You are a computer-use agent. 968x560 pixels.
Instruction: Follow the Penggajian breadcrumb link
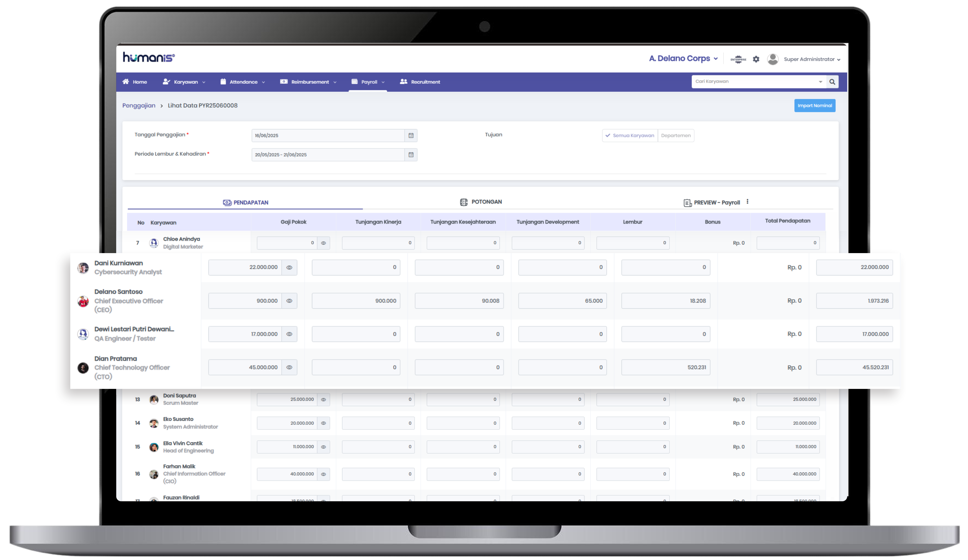click(x=139, y=106)
